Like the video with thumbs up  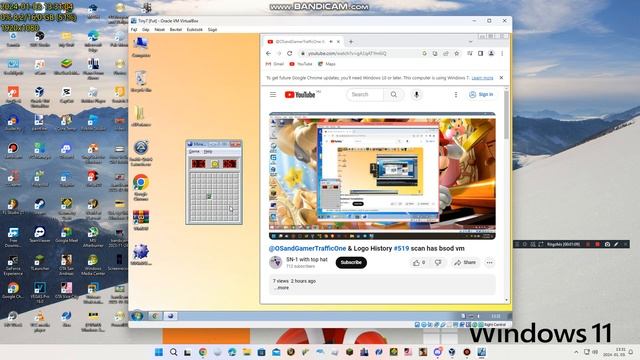click(x=419, y=263)
